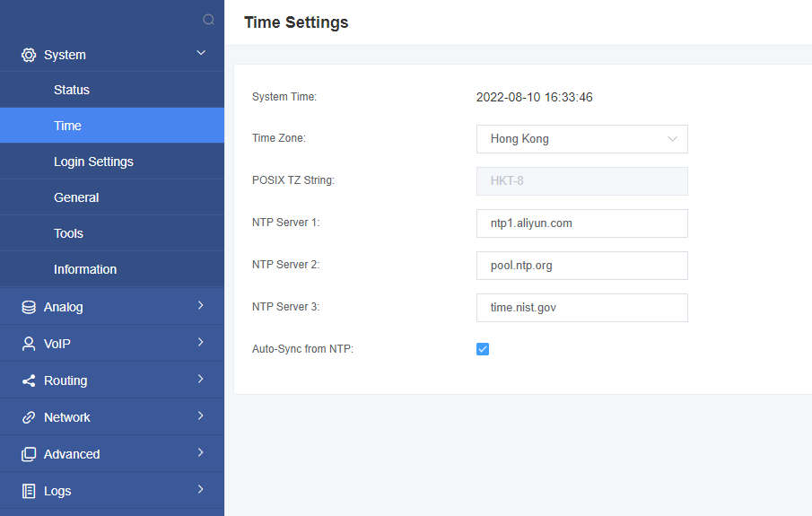Open the Information submenu item
The height and width of the screenshot is (516, 812).
coord(112,269)
